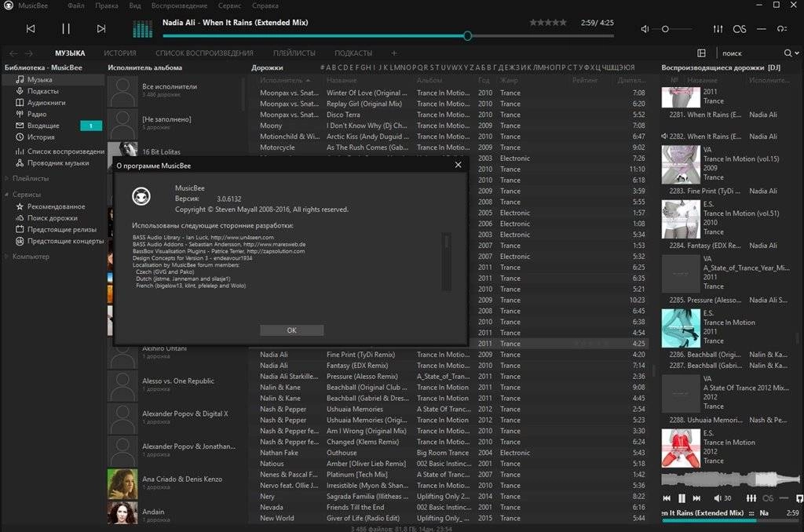Click OK in the About MusicBee dialog
Image resolution: width=804 pixels, height=532 pixels.
pos(291,330)
